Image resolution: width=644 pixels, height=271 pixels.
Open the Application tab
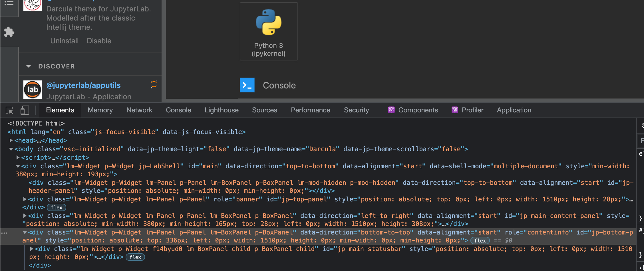coord(514,110)
